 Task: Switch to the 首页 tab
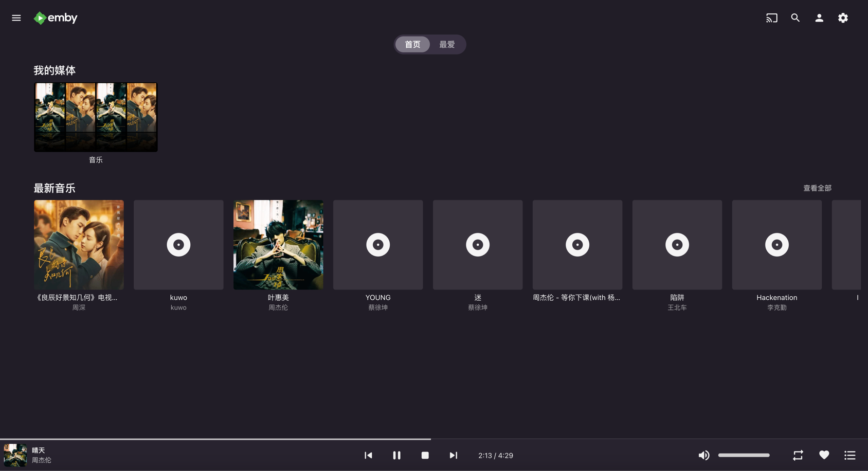tap(412, 44)
